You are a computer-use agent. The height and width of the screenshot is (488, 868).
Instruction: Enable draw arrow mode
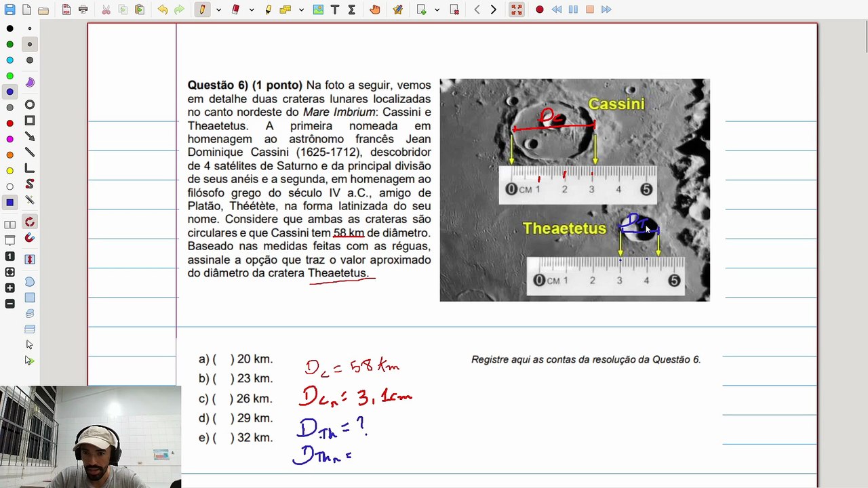30,137
